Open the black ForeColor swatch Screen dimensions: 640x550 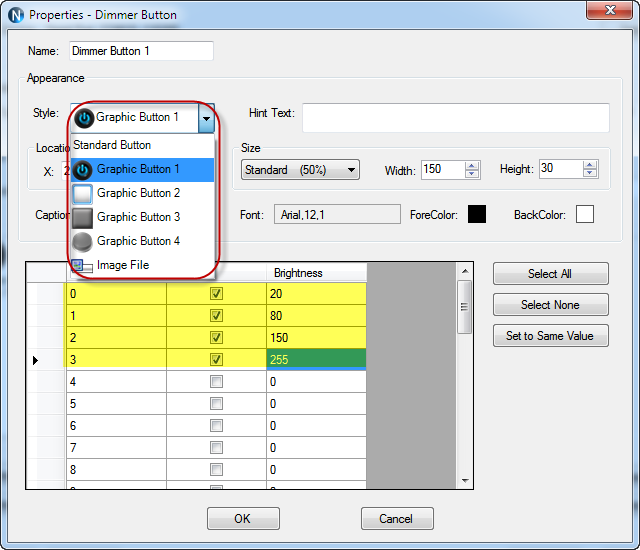[x=477, y=214]
